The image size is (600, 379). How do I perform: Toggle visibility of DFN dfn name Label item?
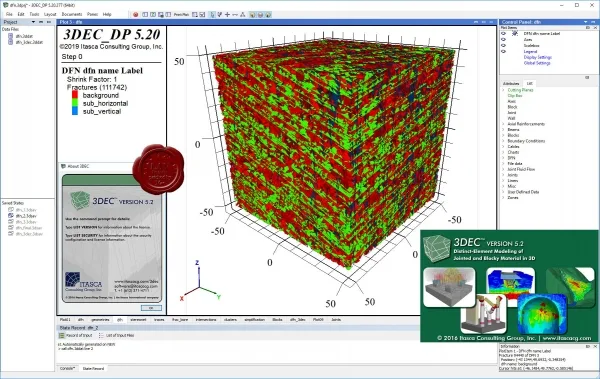pos(504,34)
